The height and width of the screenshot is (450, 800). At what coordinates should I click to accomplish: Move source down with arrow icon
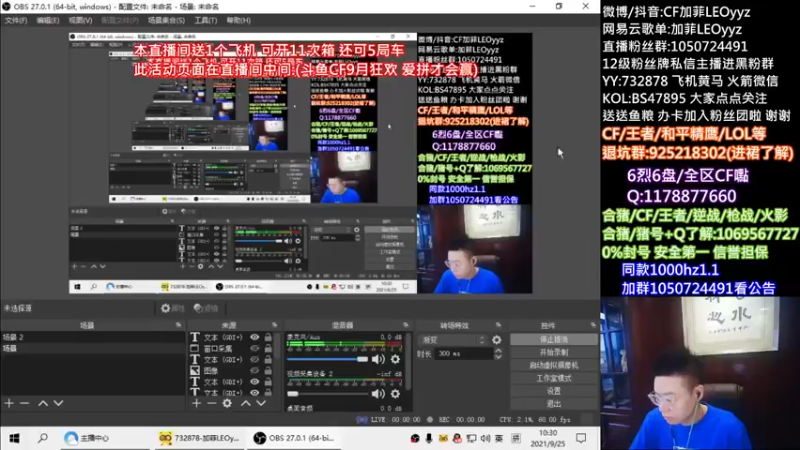(x=261, y=403)
